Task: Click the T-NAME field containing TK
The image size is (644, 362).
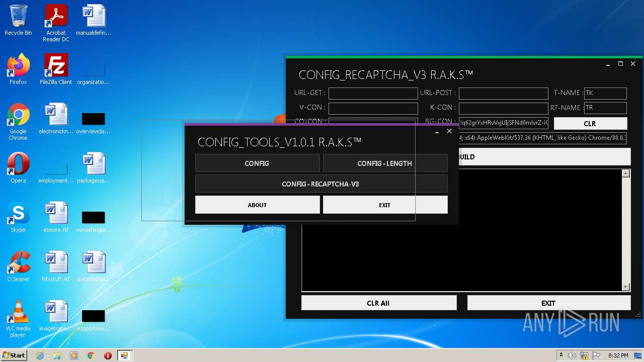Action: click(605, 94)
